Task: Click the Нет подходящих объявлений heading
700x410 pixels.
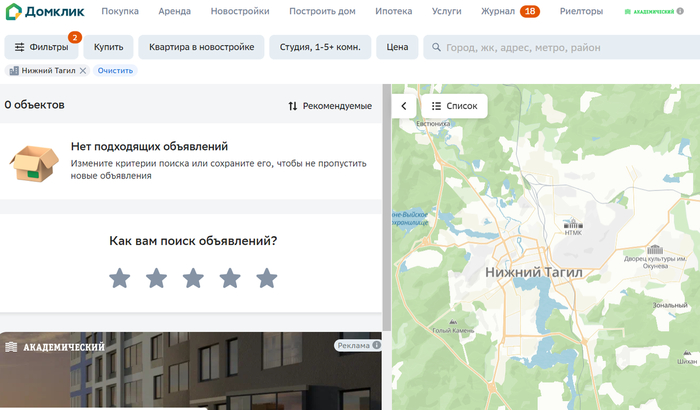Action: point(149,146)
